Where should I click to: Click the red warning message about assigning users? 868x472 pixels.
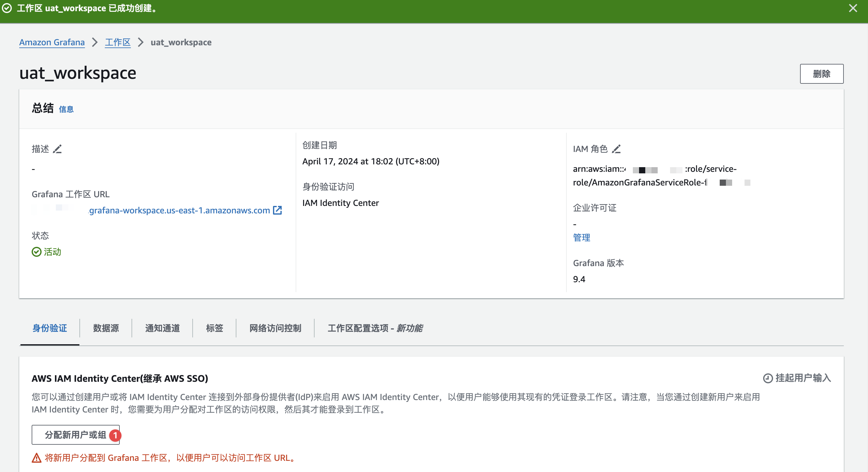pos(171,457)
